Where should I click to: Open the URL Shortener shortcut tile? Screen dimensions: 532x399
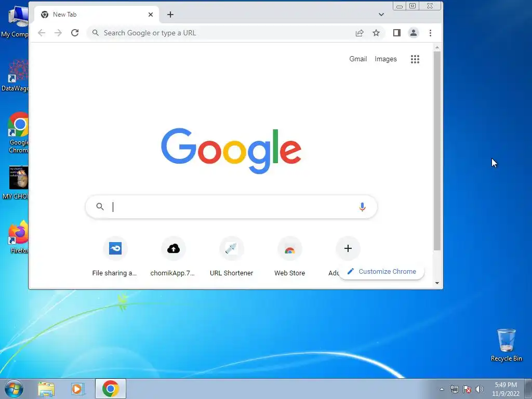(x=231, y=257)
